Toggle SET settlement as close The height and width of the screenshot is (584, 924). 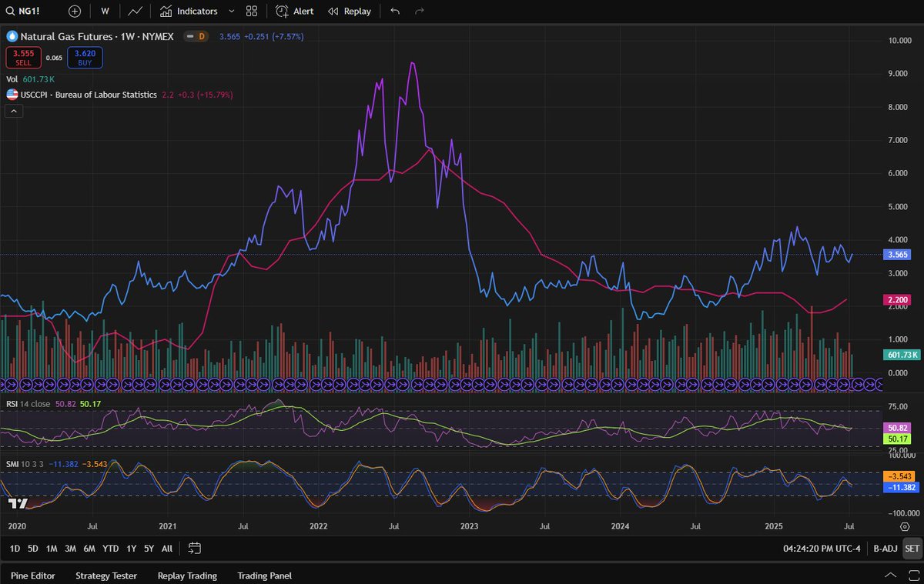pyautogui.click(x=912, y=549)
